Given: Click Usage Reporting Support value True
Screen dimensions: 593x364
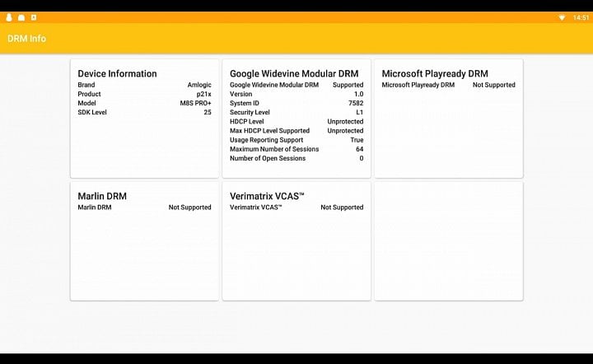Looking at the screenshot, I should 357,140.
